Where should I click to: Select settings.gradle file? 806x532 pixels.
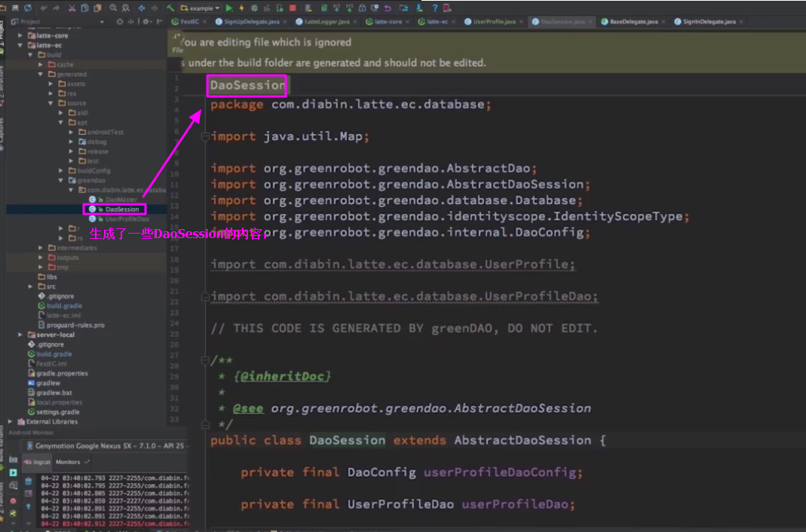tap(54, 412)
